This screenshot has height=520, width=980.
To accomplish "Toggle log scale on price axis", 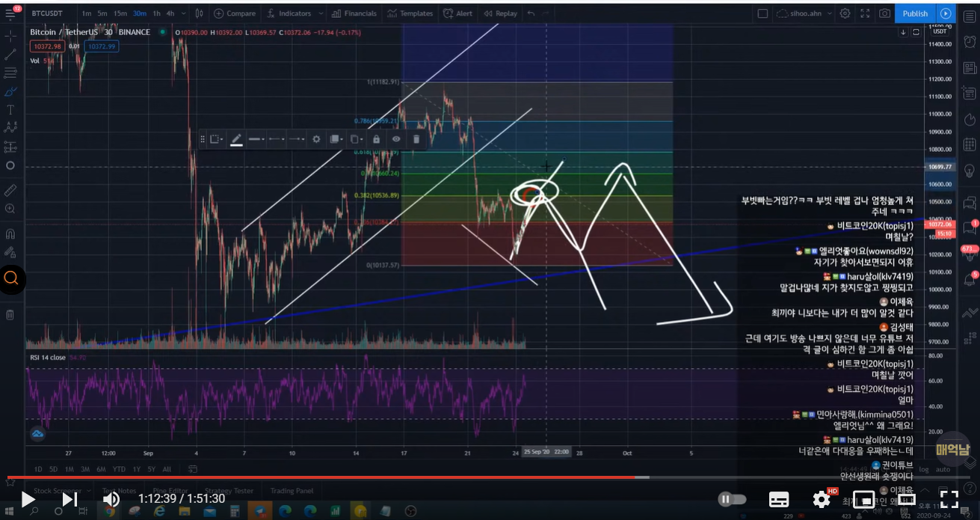I will [923, 469].
